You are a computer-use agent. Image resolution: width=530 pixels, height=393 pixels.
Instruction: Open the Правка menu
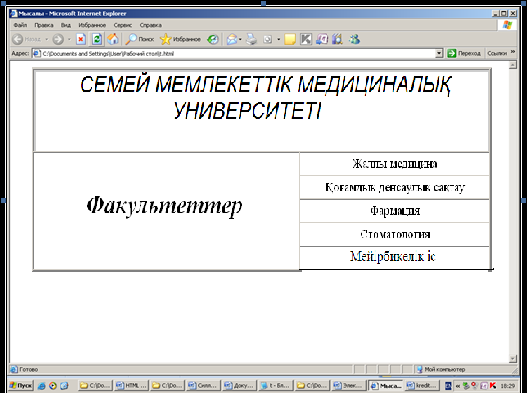click(44, 25)
